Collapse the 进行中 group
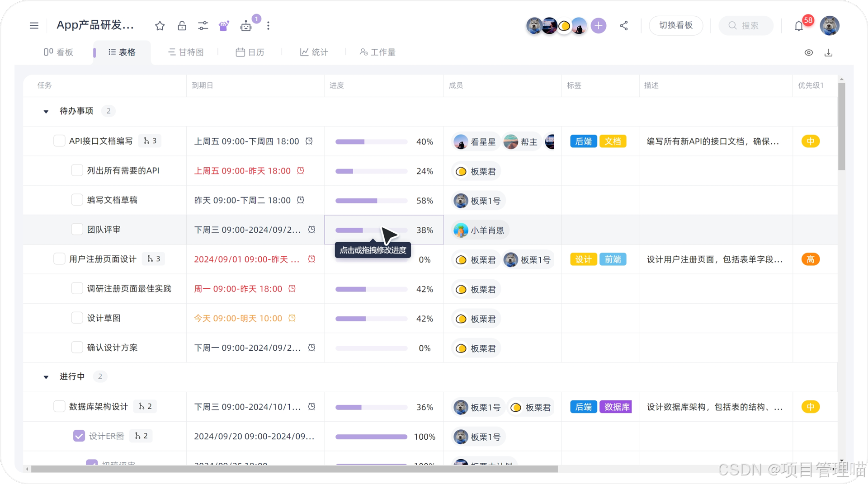The height and width of the screenshot is (484, 868). pyautogui.click(x=46, y=377)
